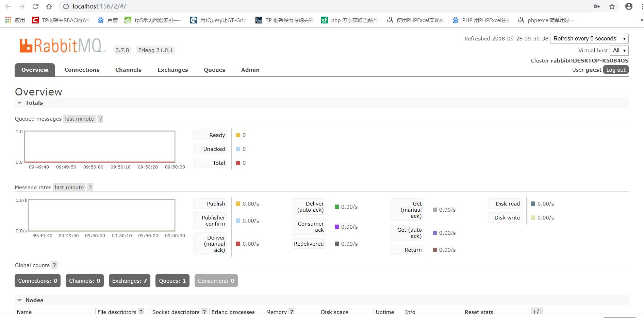This screenshot has height=318, width=644.
Task: Click the Erlang 21.0.1 version label
Action: pos(155,50)
